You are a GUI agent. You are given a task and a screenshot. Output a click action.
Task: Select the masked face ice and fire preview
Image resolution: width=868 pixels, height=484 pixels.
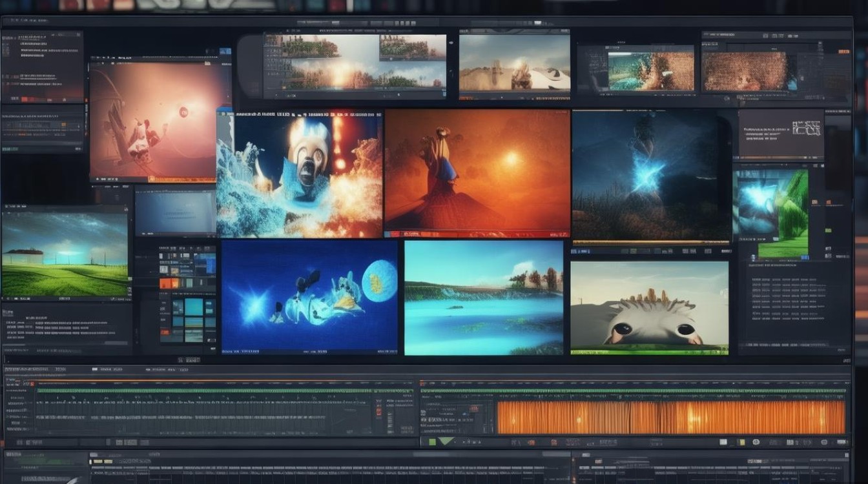300,174
